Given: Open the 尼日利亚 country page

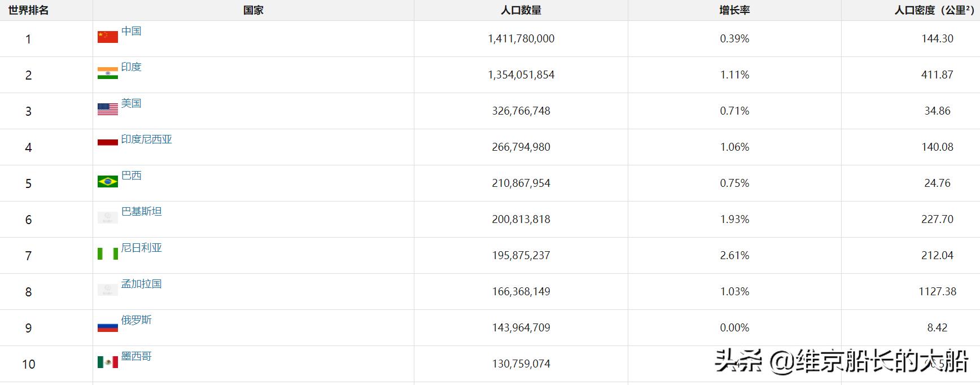Looking at the screenshot, I should [142, 248].
